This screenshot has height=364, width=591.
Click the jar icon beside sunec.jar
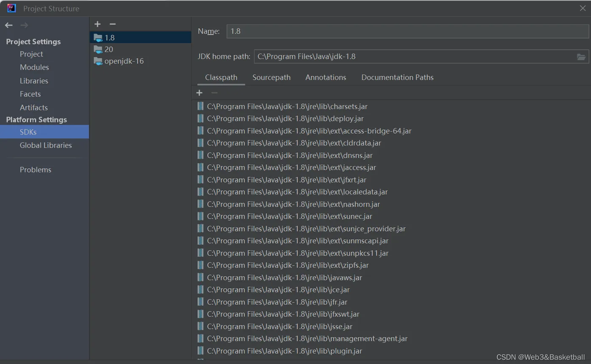201,216
